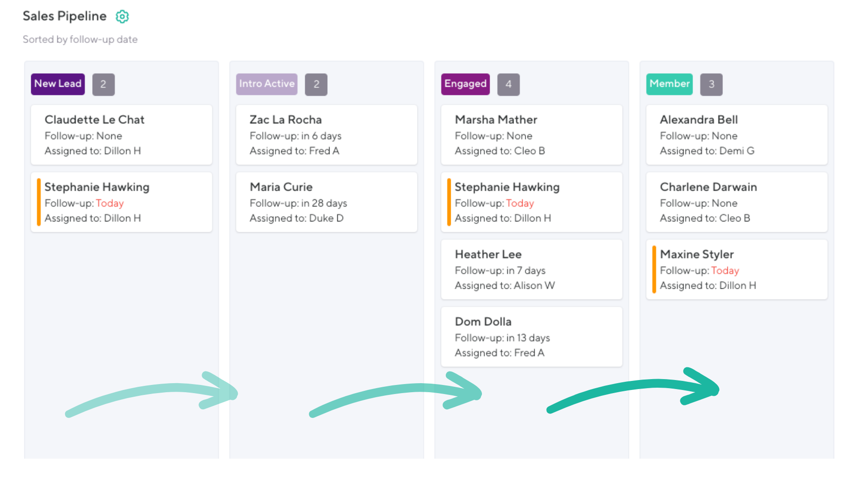868x488 pixels.
Task: Select the Member stage label
Action: (669, 84)
